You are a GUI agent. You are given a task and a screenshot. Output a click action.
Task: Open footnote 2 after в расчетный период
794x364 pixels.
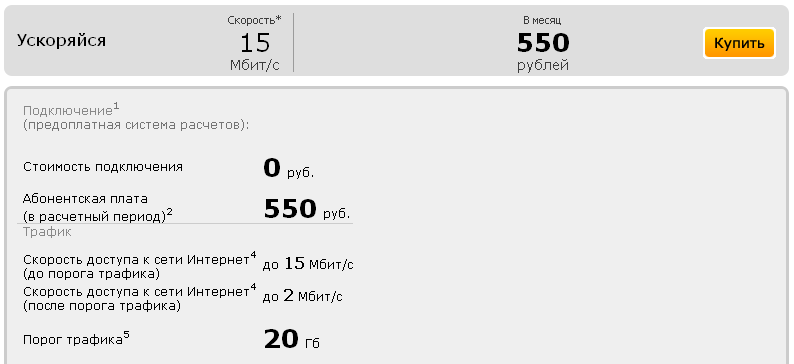click(x=170, y=213)
